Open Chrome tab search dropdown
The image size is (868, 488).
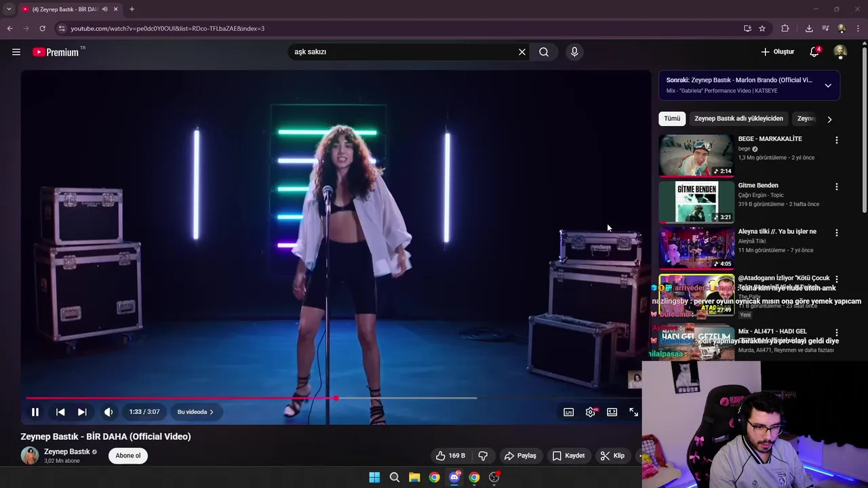click(x=9, y=9)
